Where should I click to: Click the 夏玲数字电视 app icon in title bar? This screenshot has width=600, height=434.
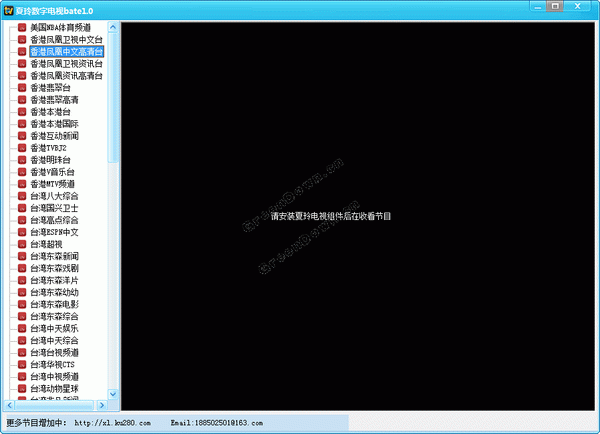(x=8, y=11)
